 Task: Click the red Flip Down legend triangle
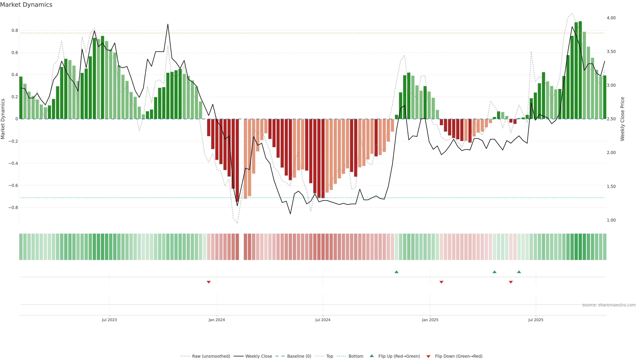428,356
